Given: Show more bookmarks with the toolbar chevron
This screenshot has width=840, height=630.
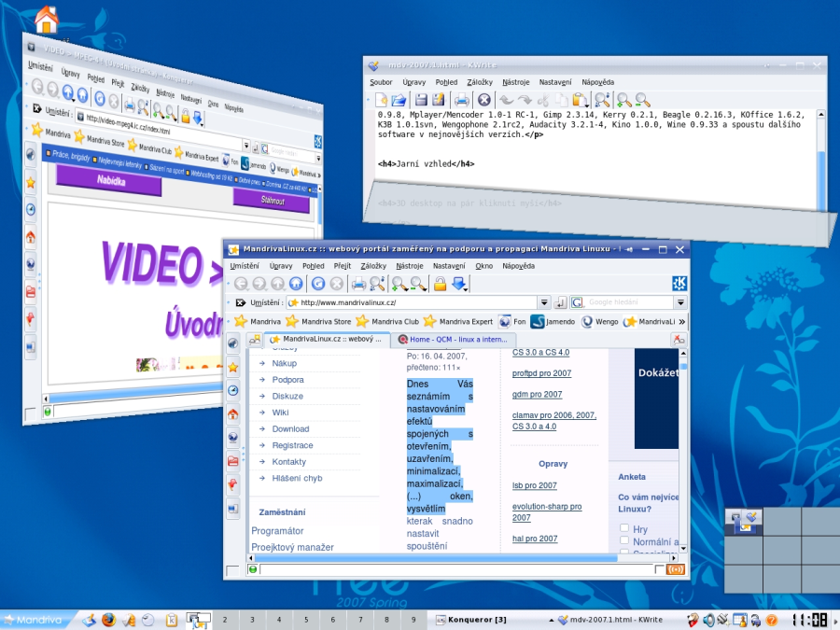Looking at the screenshot, I should tap(681, 321).
